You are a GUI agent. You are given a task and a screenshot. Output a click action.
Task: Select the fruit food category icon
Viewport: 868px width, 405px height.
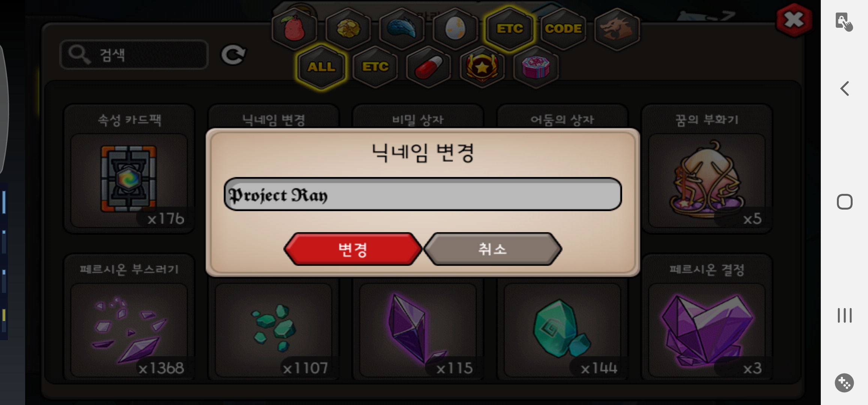point(295,28)
